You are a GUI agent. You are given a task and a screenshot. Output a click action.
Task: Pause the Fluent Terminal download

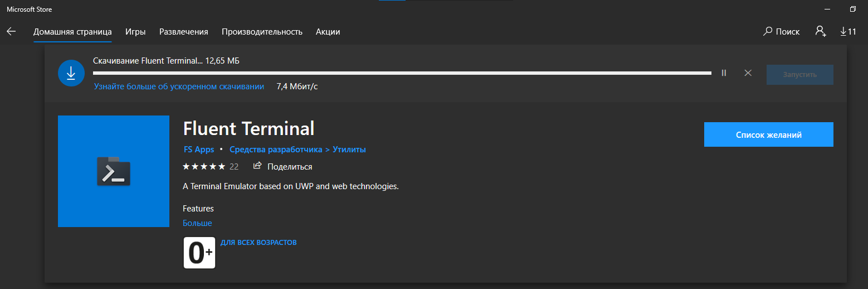(x=724, y=73)
